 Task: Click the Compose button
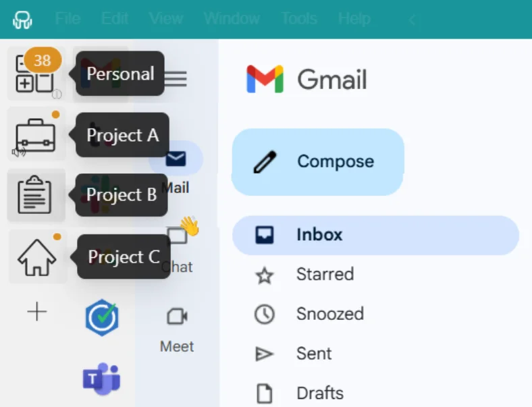pyautogui.click(x=318, y=162)
